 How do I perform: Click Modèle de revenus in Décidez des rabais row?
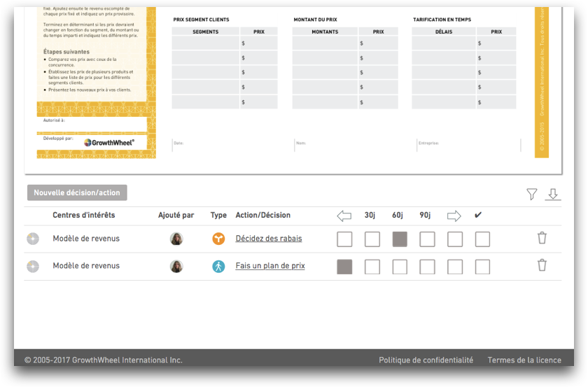(86, 239)
